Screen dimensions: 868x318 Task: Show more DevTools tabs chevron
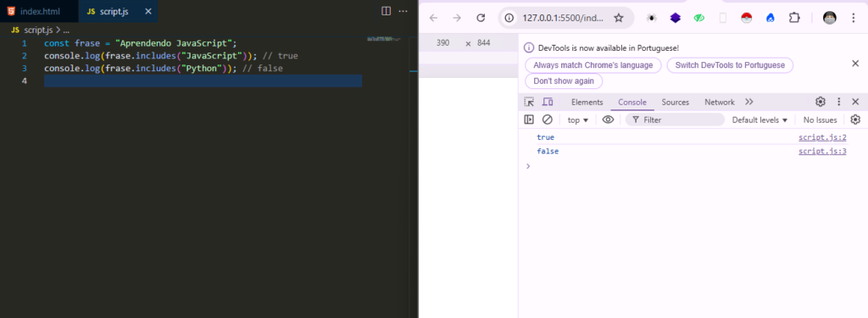click(x=749, y=102)
